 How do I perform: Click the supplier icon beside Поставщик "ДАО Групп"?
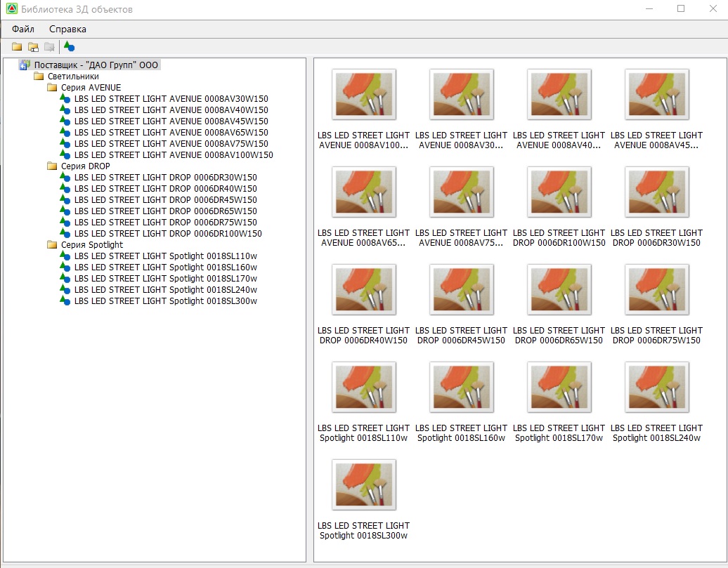click(x=25, y=65)
